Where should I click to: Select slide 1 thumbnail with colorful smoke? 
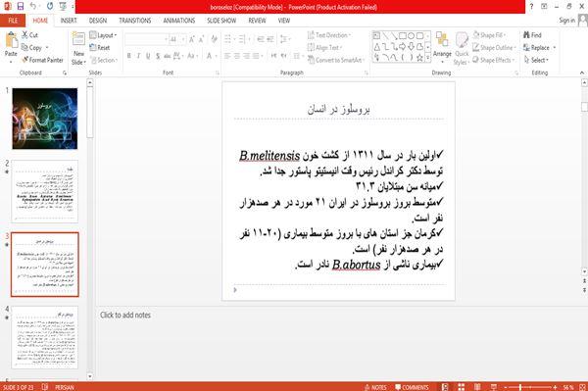(45, 119)
